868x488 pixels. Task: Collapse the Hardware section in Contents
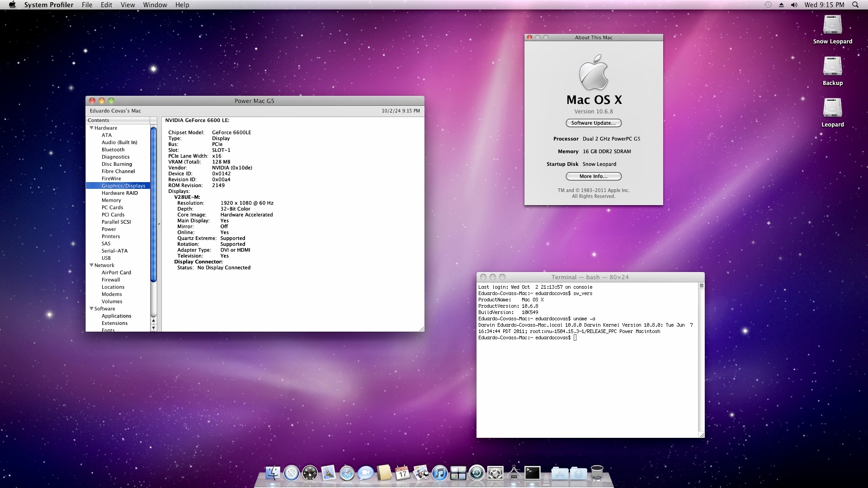click(x=91, y=128)
